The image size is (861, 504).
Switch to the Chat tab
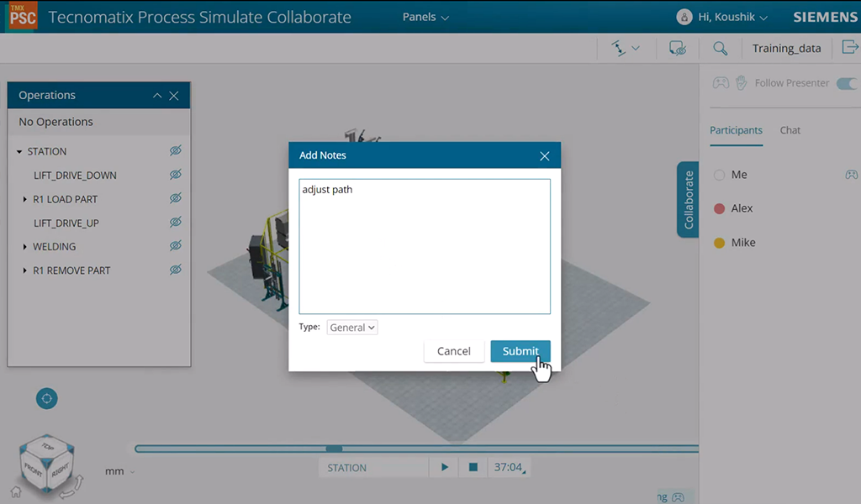click(x=790, y=130)
